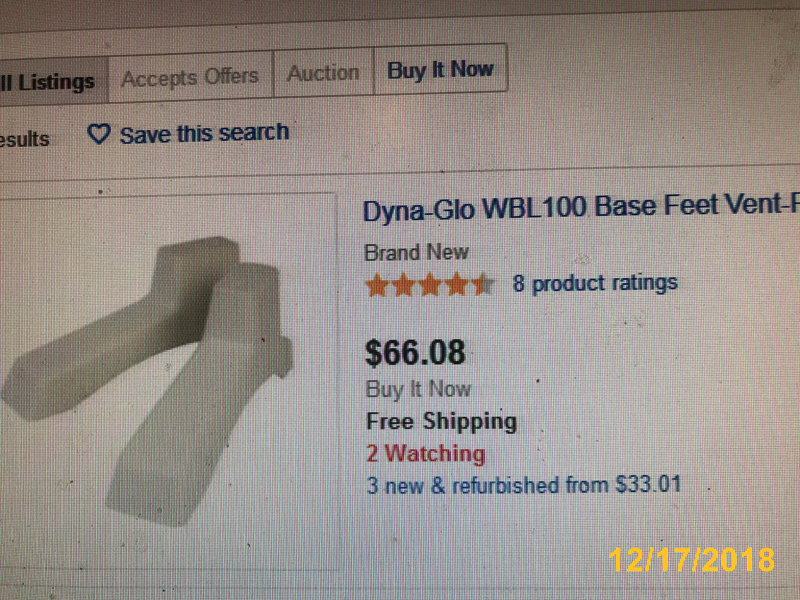This screenshot has height=600, width=800.
Task: Open the Auction tab
Action: (324, 73)
